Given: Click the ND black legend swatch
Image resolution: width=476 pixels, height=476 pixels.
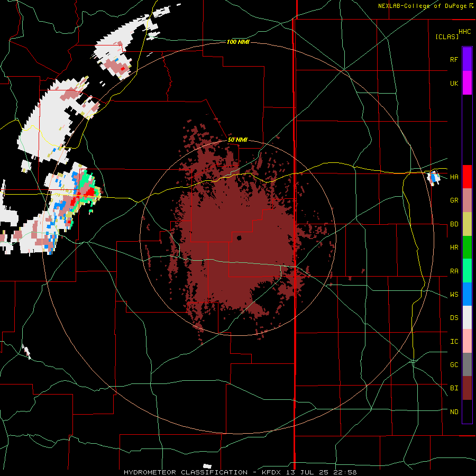Looking at the screenshot, I should pos(467,411).
